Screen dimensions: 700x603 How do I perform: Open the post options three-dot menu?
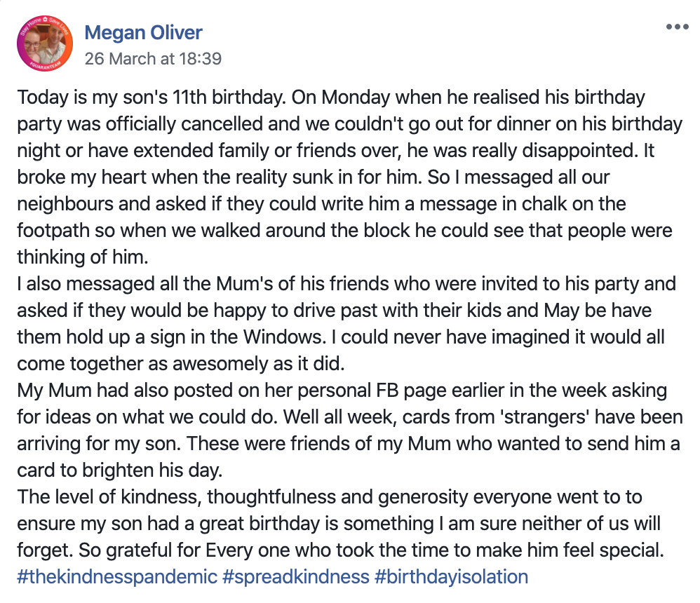(x=678, y=27)
